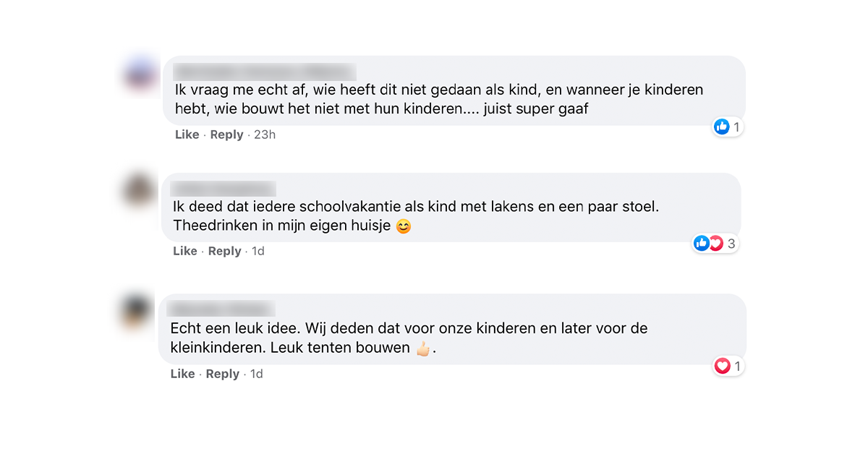Like the 'Theedrinken in mijn eigen huisje' comment
868x454 pixels.
tap(185, 251)
